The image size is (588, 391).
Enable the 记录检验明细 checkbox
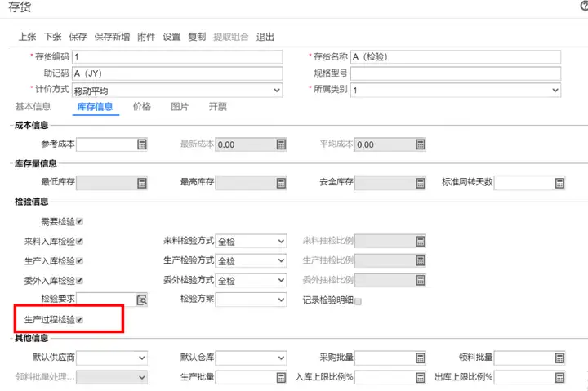tap(359, 301)
